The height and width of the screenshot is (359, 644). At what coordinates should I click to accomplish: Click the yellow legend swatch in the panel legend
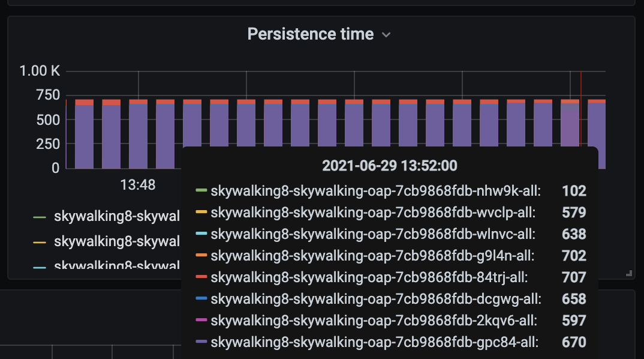click(40, 242)
